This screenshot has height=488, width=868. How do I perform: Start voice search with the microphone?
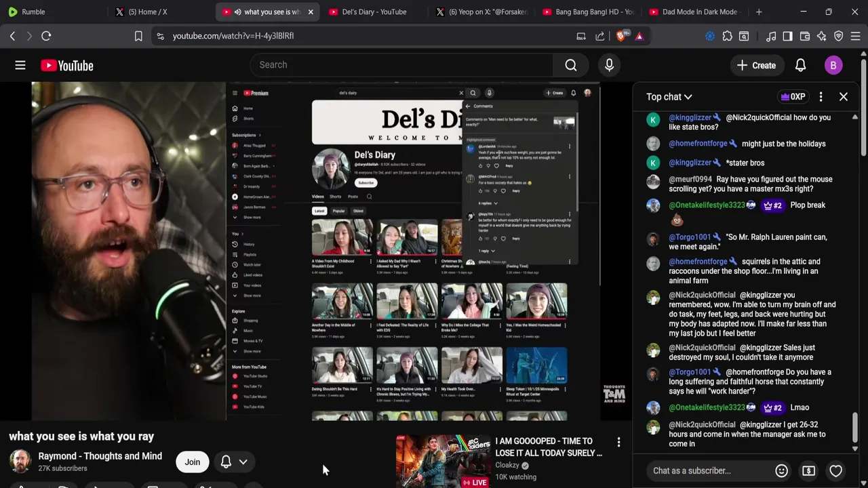click(x=609, y=65)
